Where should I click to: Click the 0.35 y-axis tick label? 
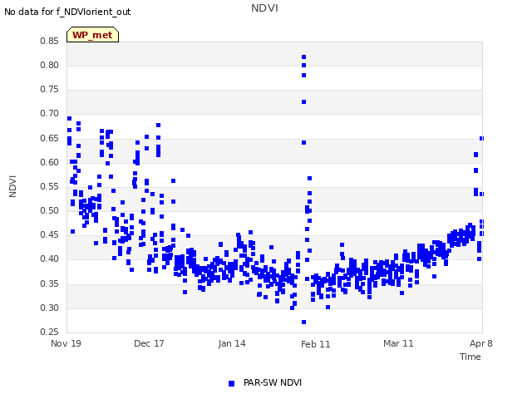click(49, 283)
